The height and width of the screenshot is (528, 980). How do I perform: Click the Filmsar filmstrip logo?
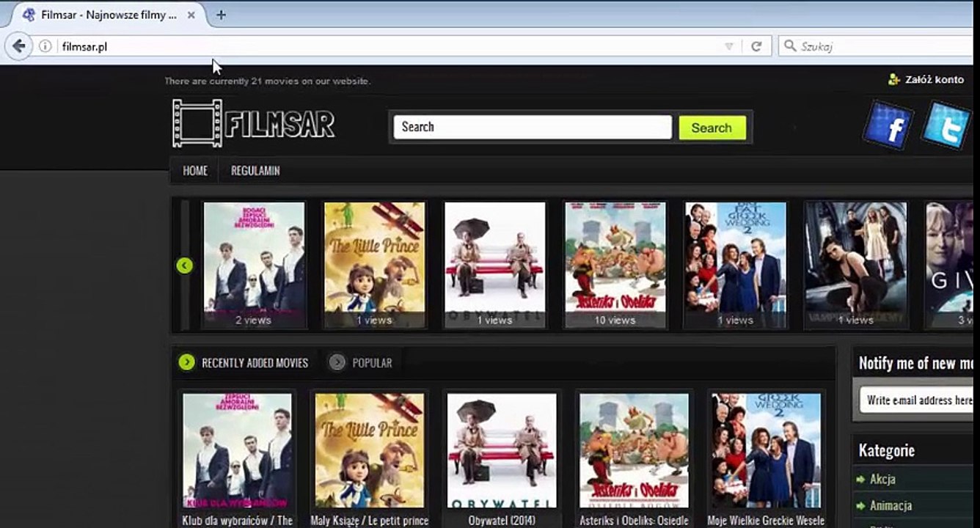253,123
